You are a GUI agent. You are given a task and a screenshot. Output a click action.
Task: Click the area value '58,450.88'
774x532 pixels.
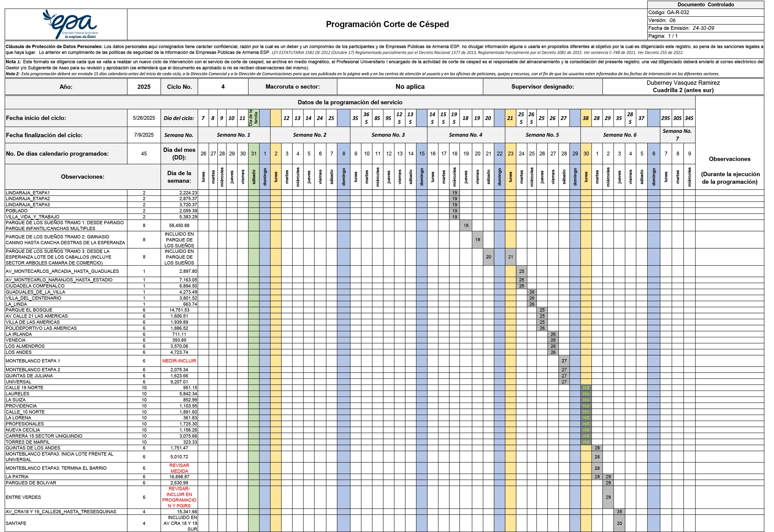click(179, 225)
